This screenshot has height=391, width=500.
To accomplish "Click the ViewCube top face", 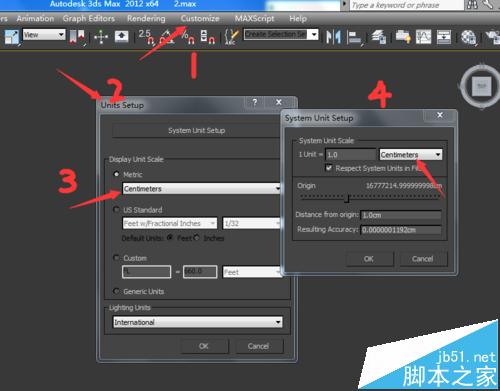I will coord(482,86).
